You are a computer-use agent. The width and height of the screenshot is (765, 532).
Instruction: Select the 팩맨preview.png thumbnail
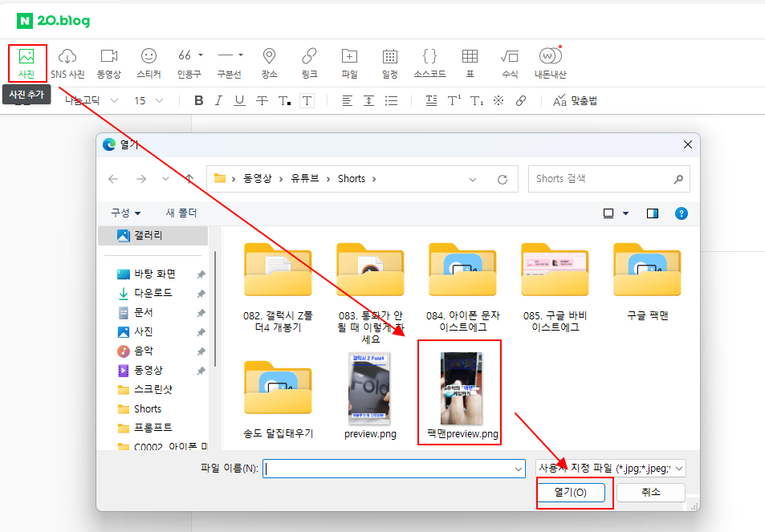[x=462, y=388]
